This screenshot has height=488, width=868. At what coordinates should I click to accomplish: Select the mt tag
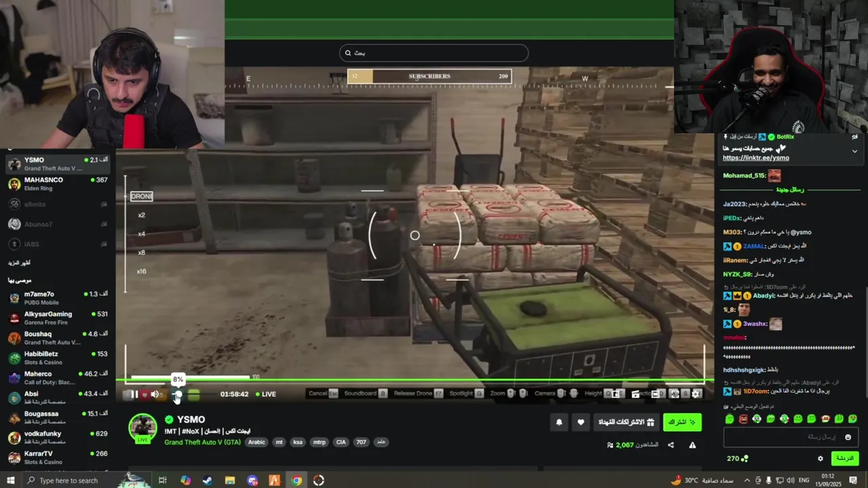click(279, 442)
